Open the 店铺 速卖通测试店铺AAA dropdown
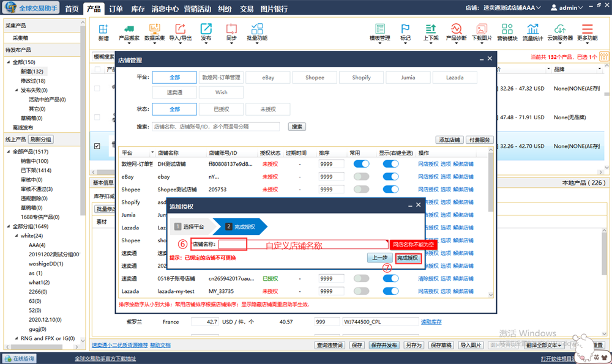Screen dimensions: 612x364 pos(512,7)
